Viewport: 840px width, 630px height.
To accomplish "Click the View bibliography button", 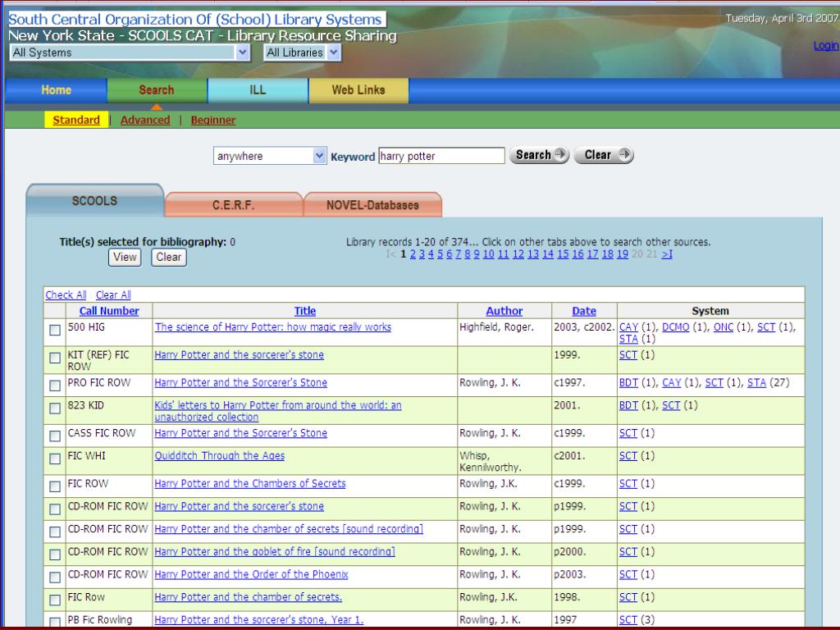I will coord(125,257).
